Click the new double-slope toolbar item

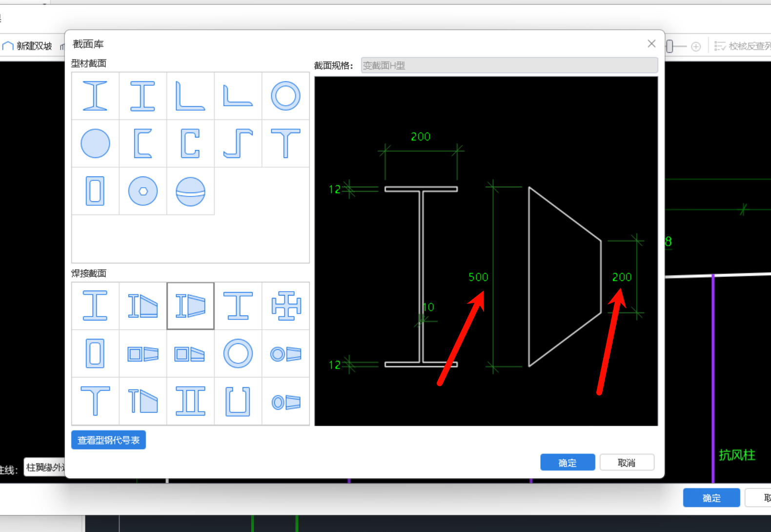coord(27,46)
